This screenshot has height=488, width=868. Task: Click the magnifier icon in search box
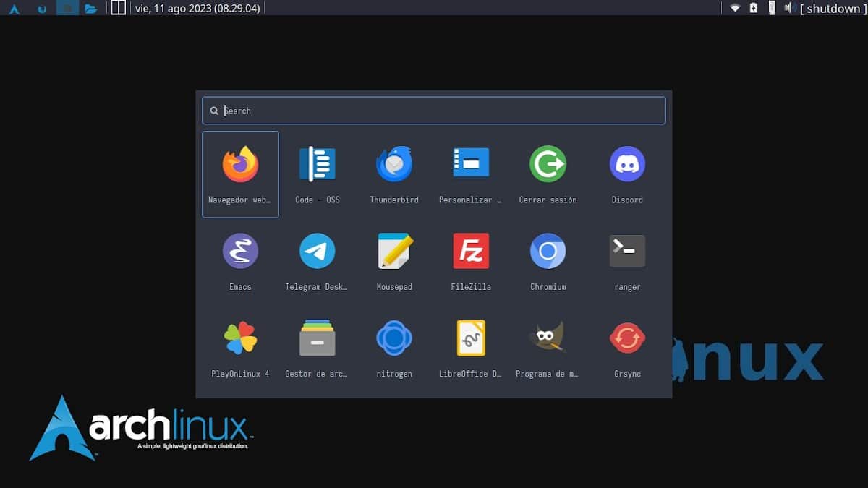(214, 111)
